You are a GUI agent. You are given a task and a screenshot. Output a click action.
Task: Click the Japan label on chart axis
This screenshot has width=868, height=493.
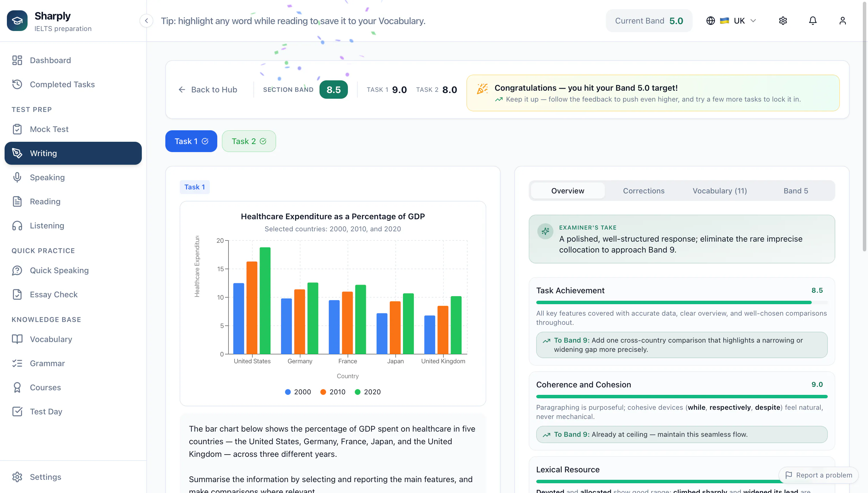pyautogui.click(x=395, y=361)
